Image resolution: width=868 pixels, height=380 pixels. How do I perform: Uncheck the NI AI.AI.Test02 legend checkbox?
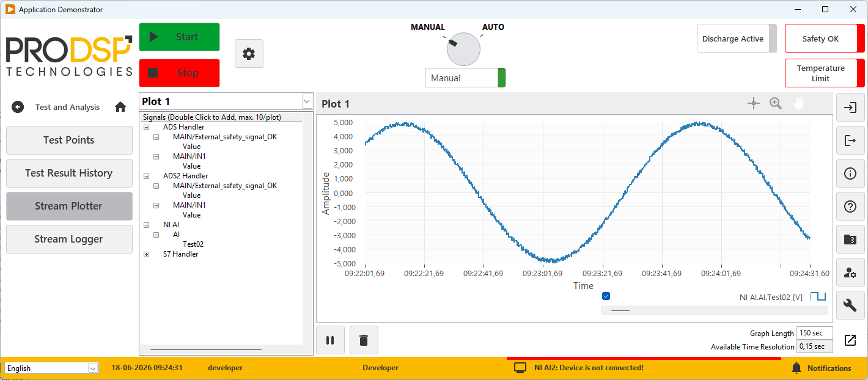606,296
